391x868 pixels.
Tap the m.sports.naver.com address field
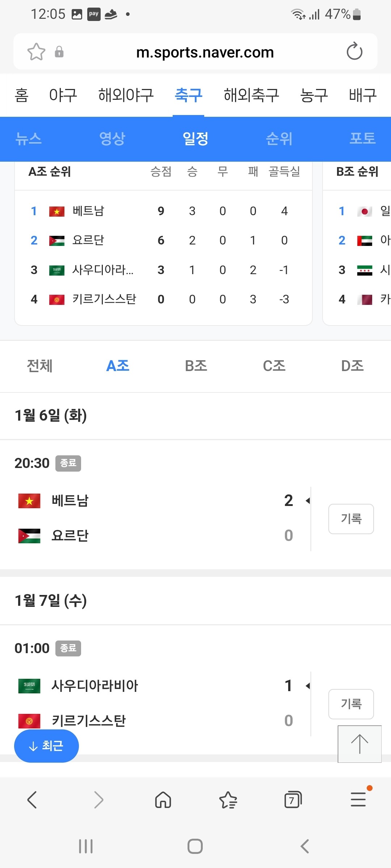click(x=205, y=52)
